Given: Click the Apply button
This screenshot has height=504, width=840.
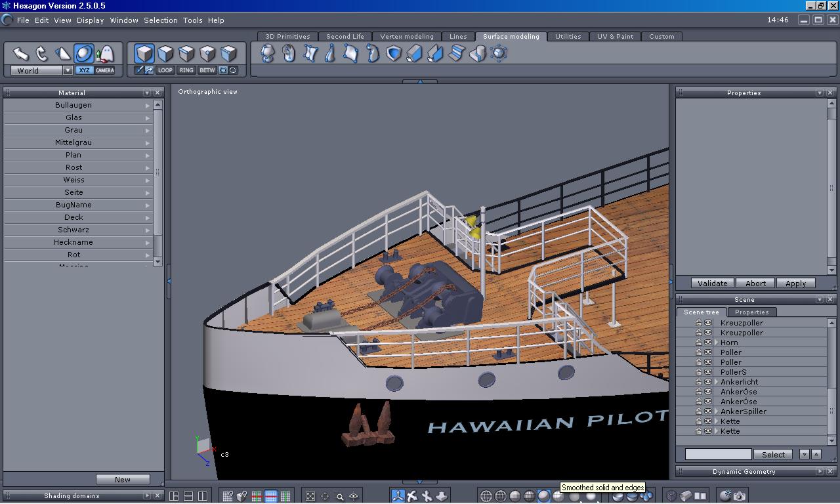Looking at the screenshot, I should (796, 283).
